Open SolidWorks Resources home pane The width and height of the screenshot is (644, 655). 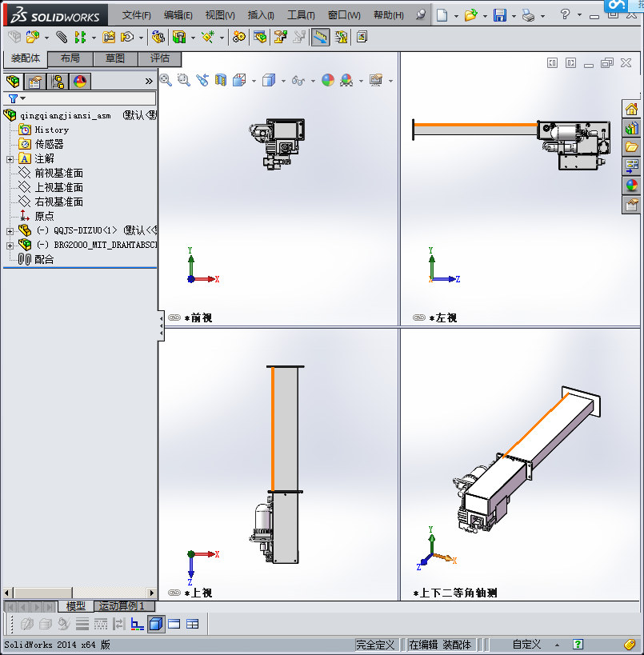[x=631, y=110]
